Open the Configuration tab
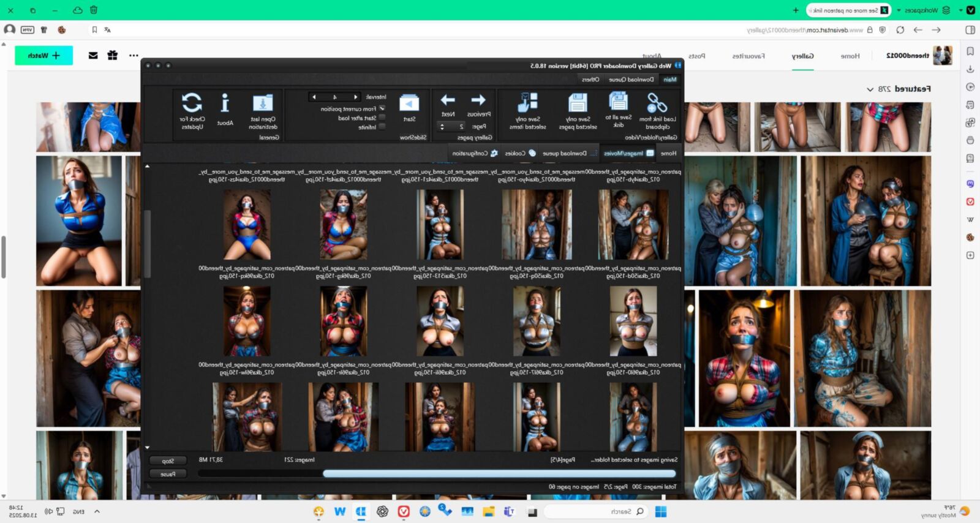980x523 pixels. tap(475, 153)
